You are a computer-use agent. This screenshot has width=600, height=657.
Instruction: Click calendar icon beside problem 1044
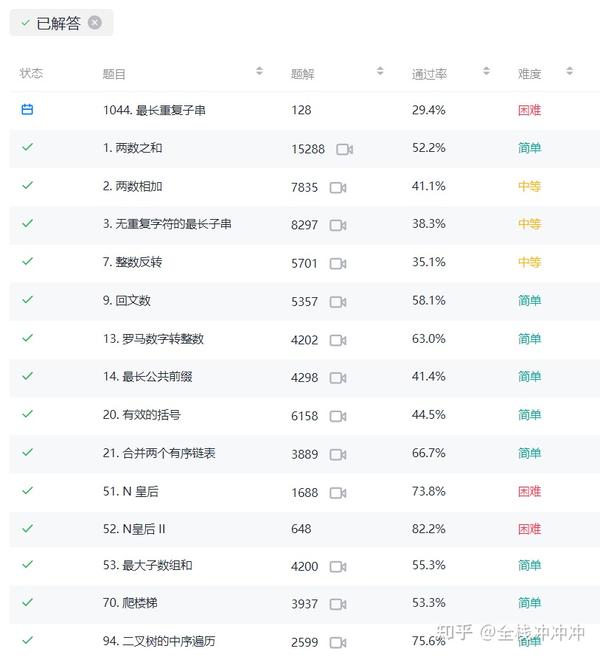click(x=27, y=110)
